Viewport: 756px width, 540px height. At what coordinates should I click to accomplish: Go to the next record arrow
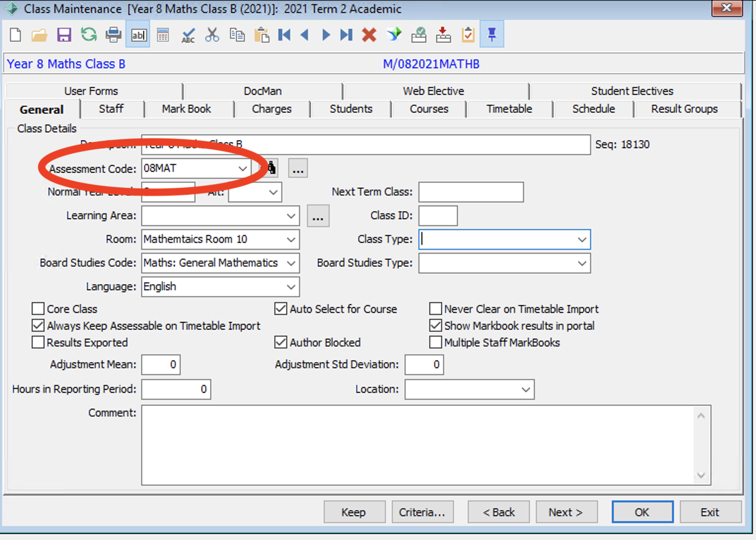coord(326,35)
